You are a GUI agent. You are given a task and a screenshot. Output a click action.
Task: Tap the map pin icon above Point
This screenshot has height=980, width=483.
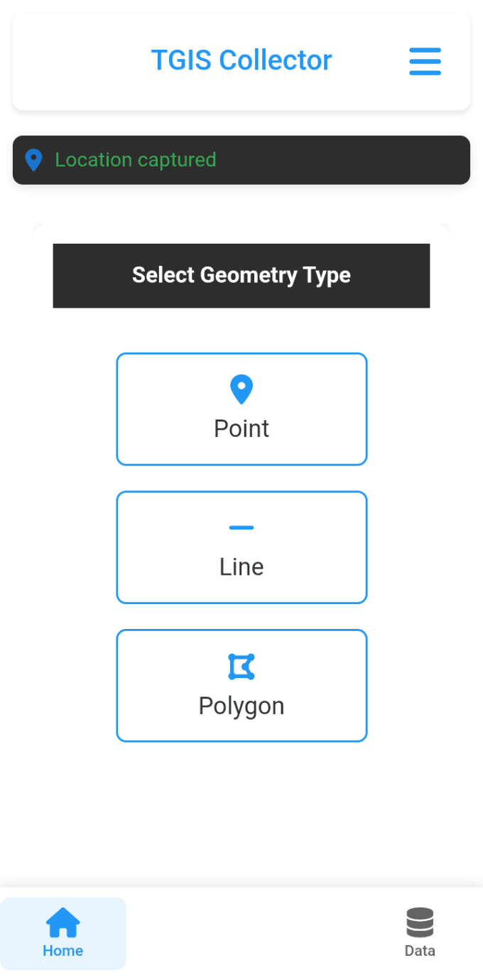coord(241,390)
